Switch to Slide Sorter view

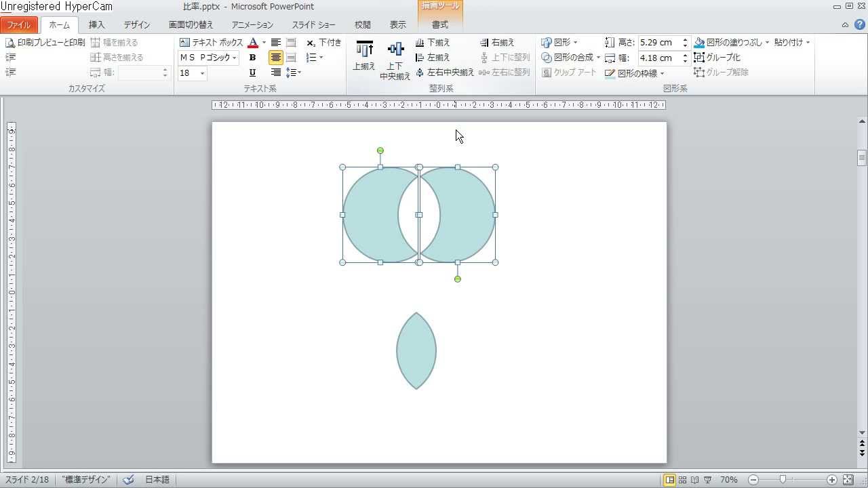click(x=682, y=480)
